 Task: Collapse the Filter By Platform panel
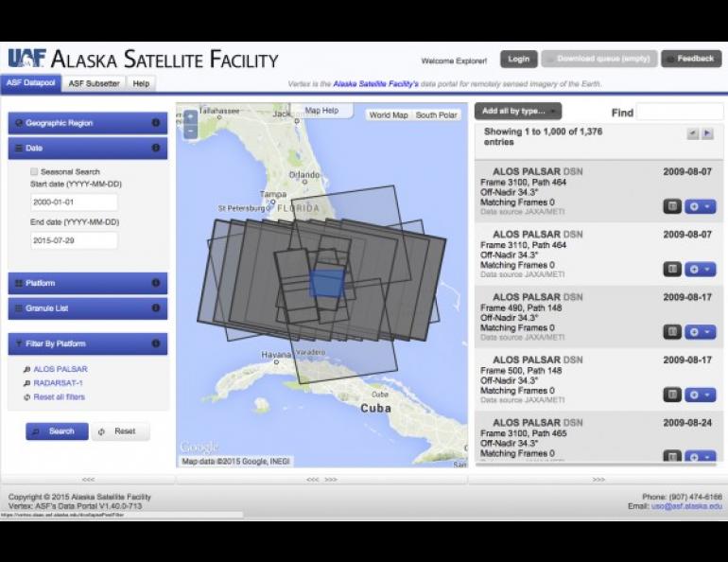(88, 343)
